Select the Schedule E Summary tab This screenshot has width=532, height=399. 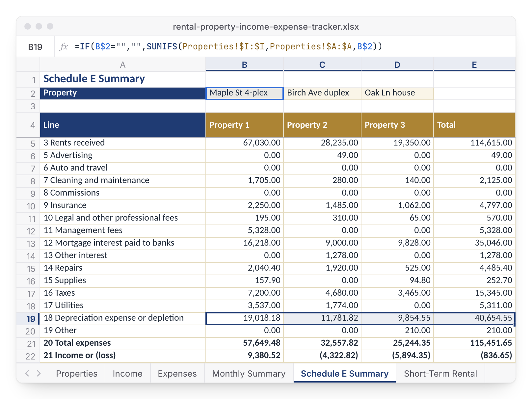click(345, 373)
